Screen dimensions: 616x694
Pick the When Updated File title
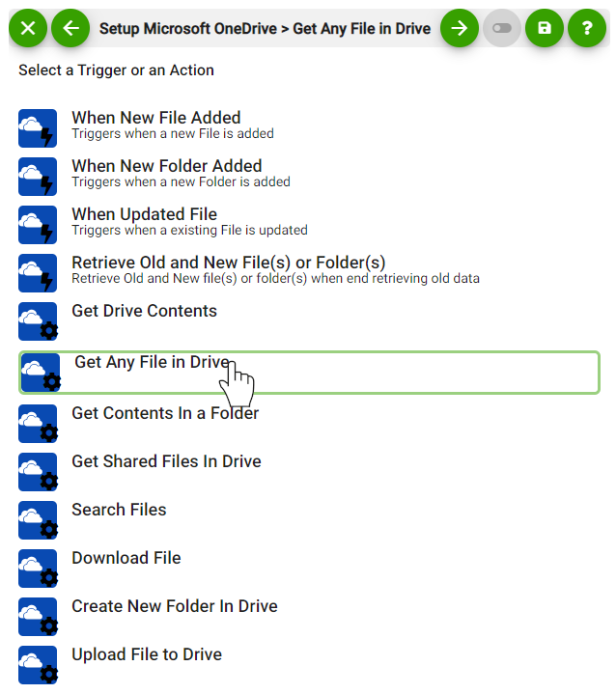coord(145,214)
